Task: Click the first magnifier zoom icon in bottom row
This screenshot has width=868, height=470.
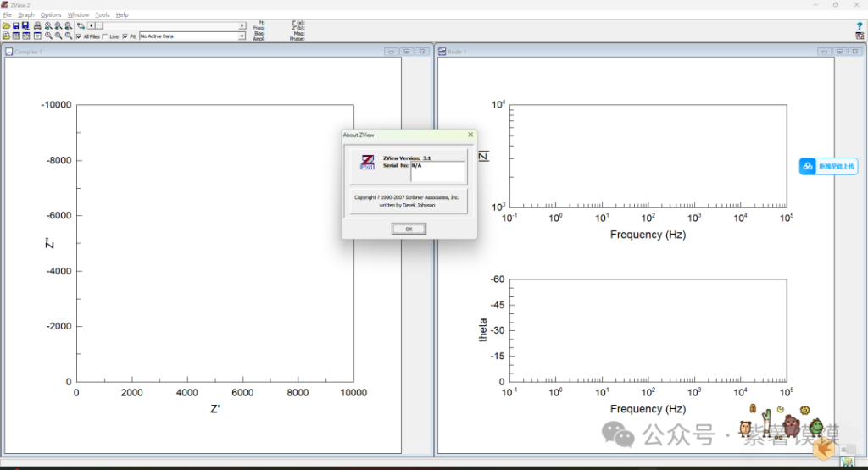Action: (48, 36)
